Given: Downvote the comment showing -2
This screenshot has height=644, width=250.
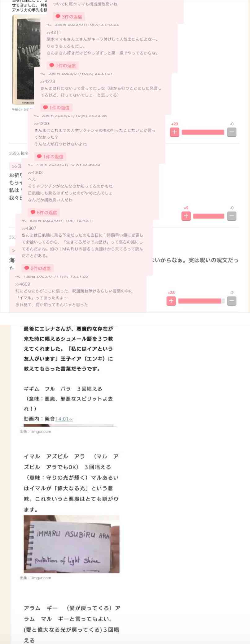Looking at the screenshot, I should (231, 301).
